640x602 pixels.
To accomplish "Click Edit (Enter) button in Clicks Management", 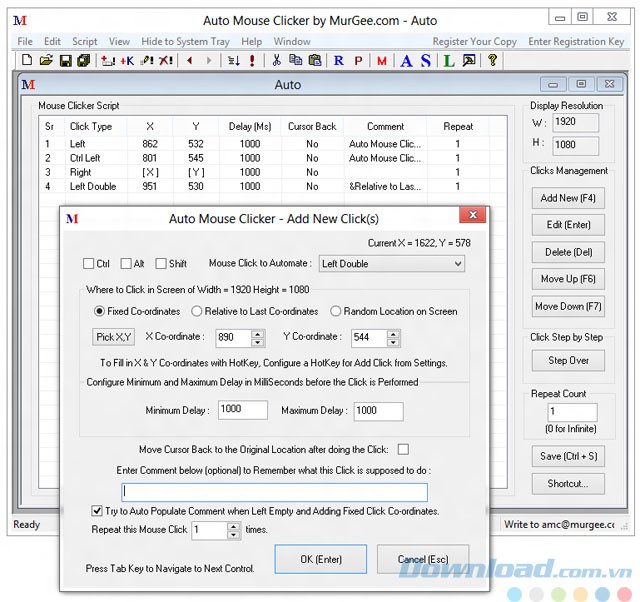I will (568, 225).
